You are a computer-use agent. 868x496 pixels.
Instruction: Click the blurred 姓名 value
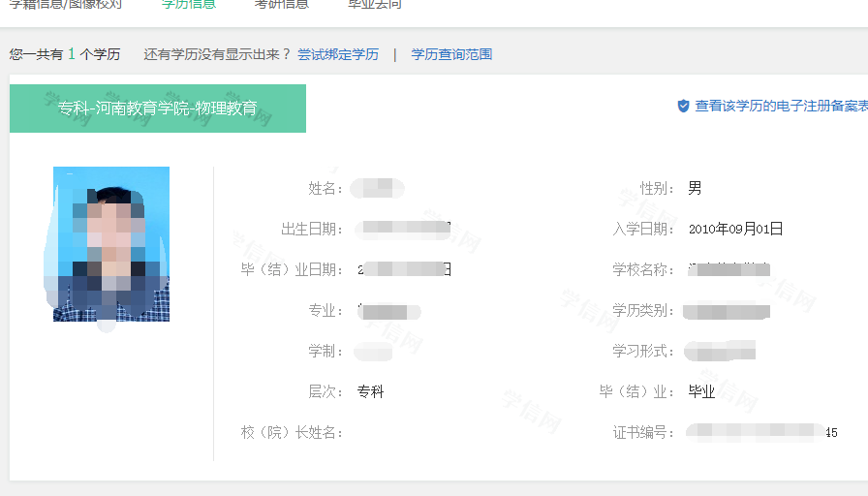378,188
